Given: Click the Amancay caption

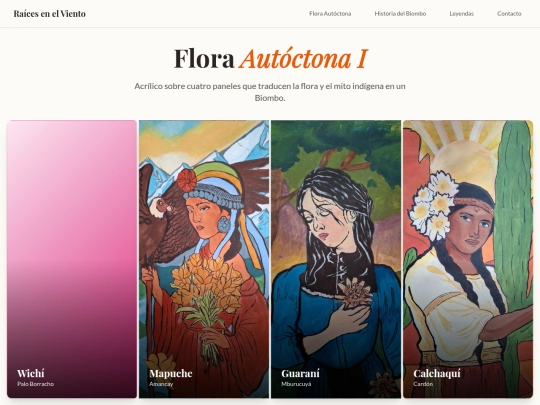Looking at the screenshot, I should pyautogui.click(x=161, y=384).
